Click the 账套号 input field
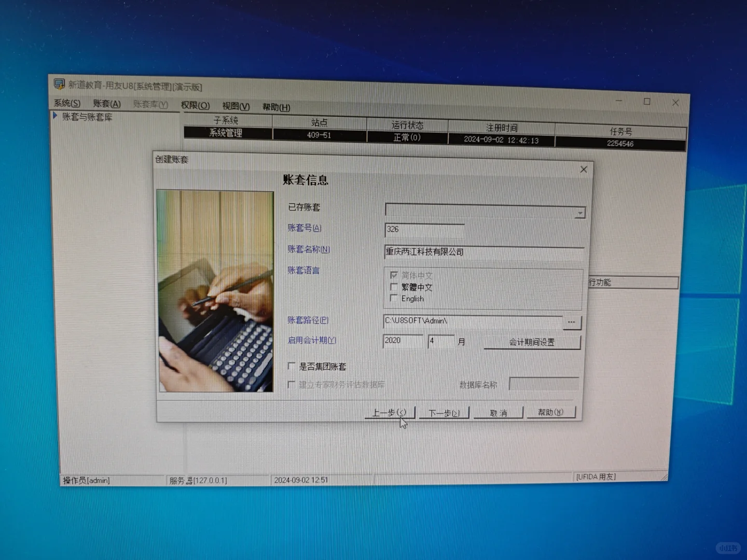747x560 pixels. (x=424, y=229)
